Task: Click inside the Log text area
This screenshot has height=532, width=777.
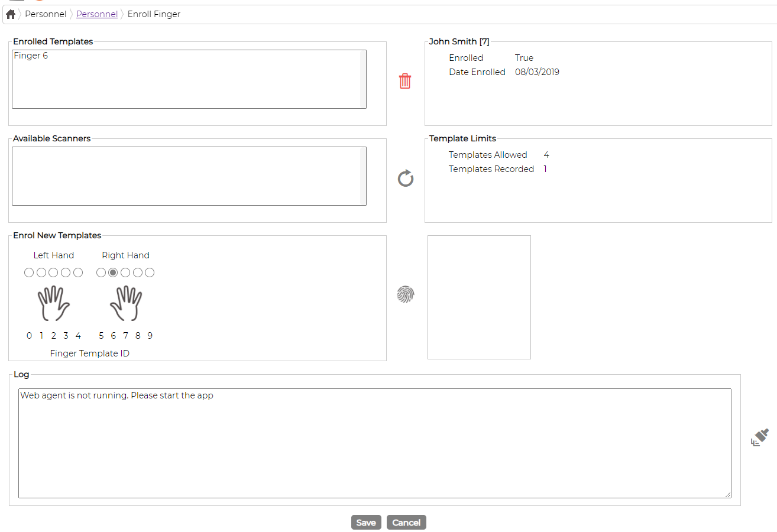Action: 374,443
